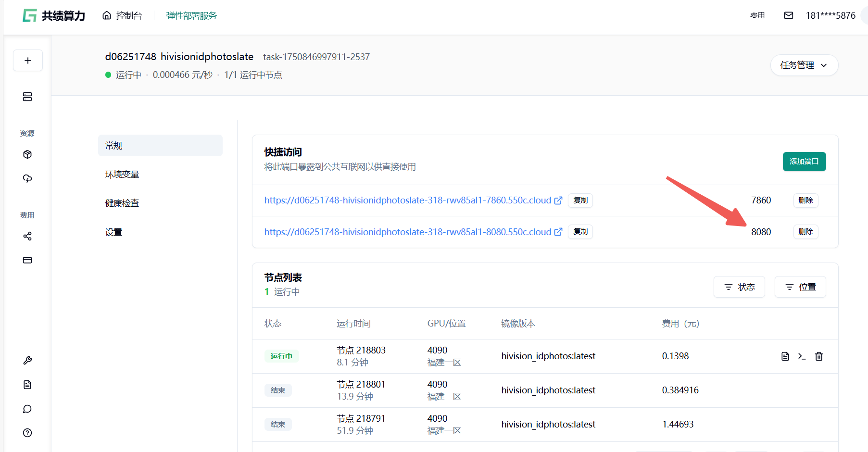Viewport: 868px width, 452px height.
Task: Switch to the 健康检查 tab
Action: tap(122, 203)
